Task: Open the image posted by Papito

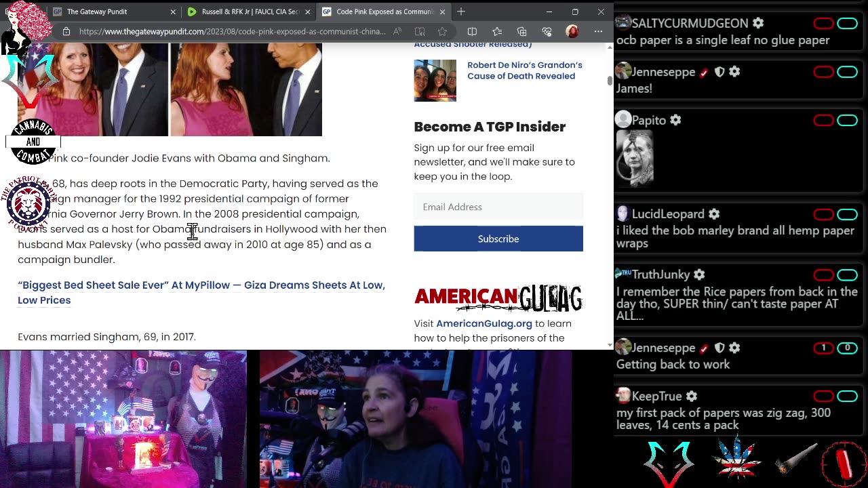Action: pyautogui.click(x=635, y=157)
